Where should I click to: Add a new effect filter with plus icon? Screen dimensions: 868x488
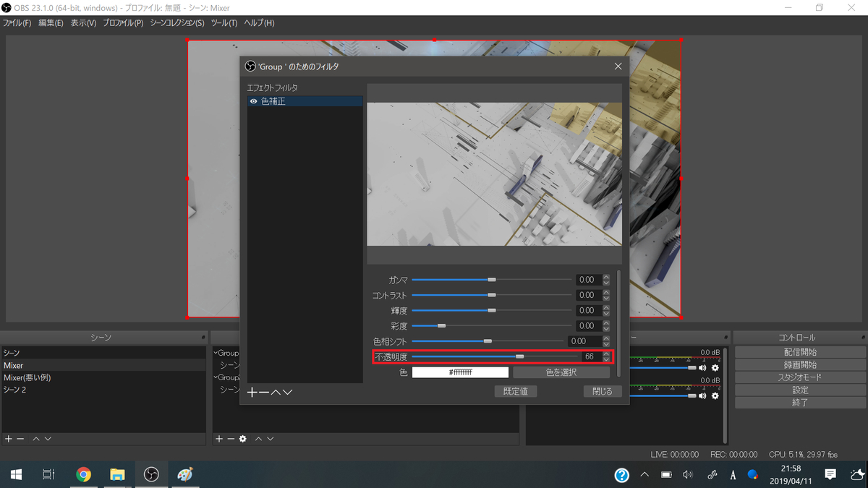point(252,392)
